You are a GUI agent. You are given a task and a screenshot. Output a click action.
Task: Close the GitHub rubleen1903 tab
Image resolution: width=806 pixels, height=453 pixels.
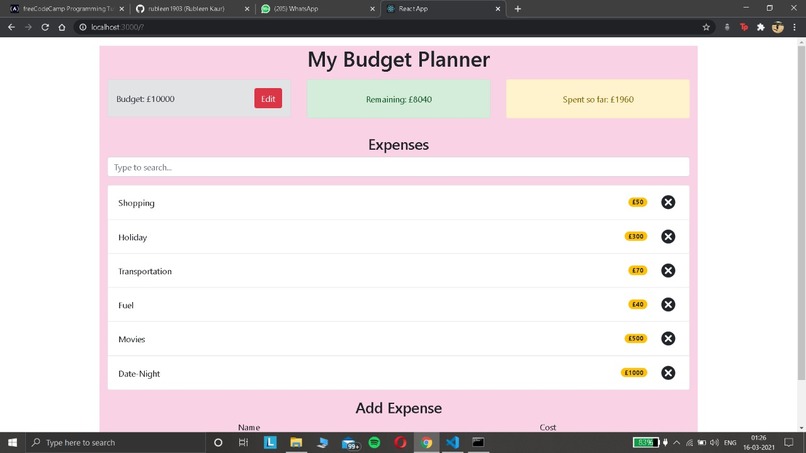(247, 9)
